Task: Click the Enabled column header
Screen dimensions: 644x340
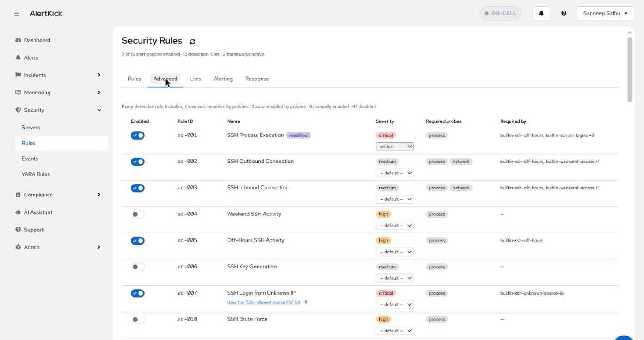Action: (140, 121)
